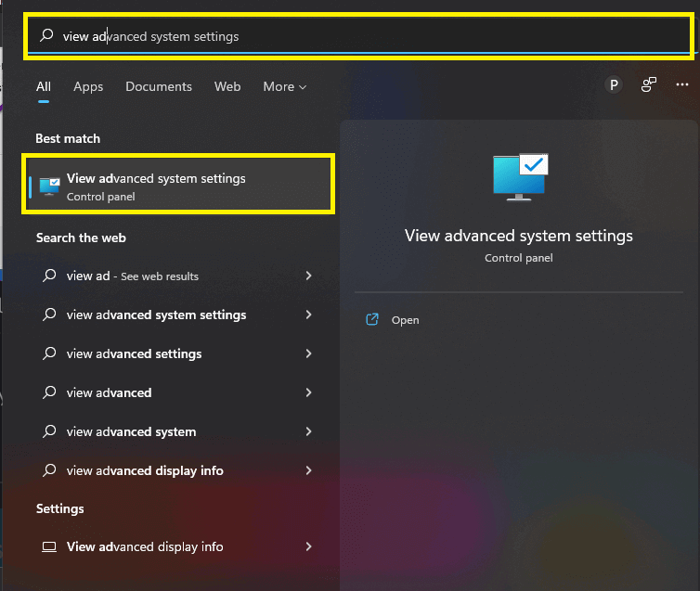Select the All filter tab

(x=44, y=86)
